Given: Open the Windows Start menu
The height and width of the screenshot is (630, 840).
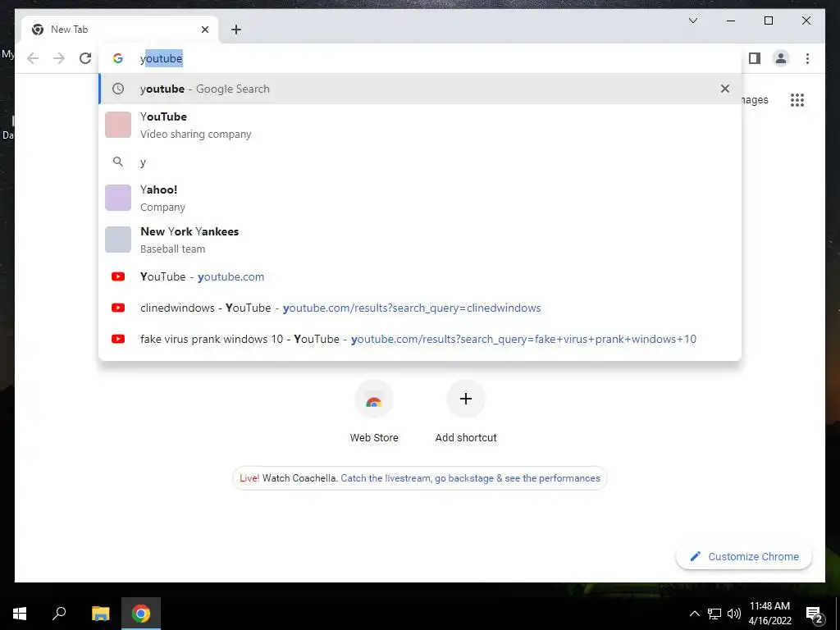Looking at the screenshot, I should (x=20, y=614).
